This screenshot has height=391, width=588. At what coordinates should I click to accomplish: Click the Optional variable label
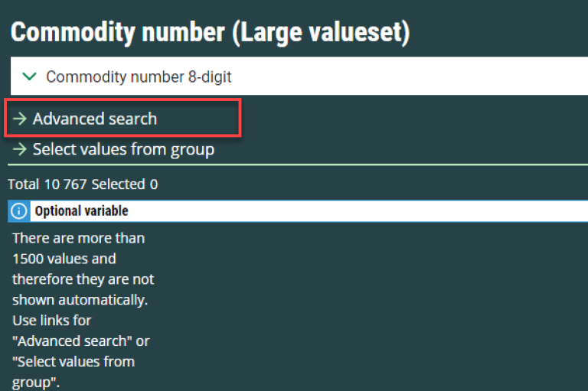point(81,210)
